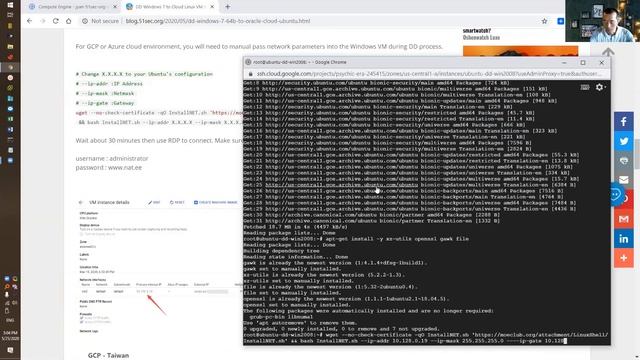Click the 'GCP - Taiwan' heading
The image size is (640, 360).
108,356
